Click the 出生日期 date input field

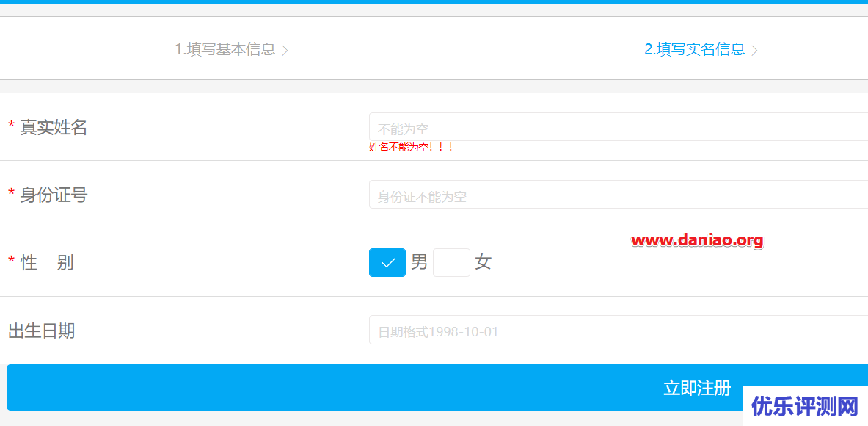pyautogui.click(x=619, y=331)
